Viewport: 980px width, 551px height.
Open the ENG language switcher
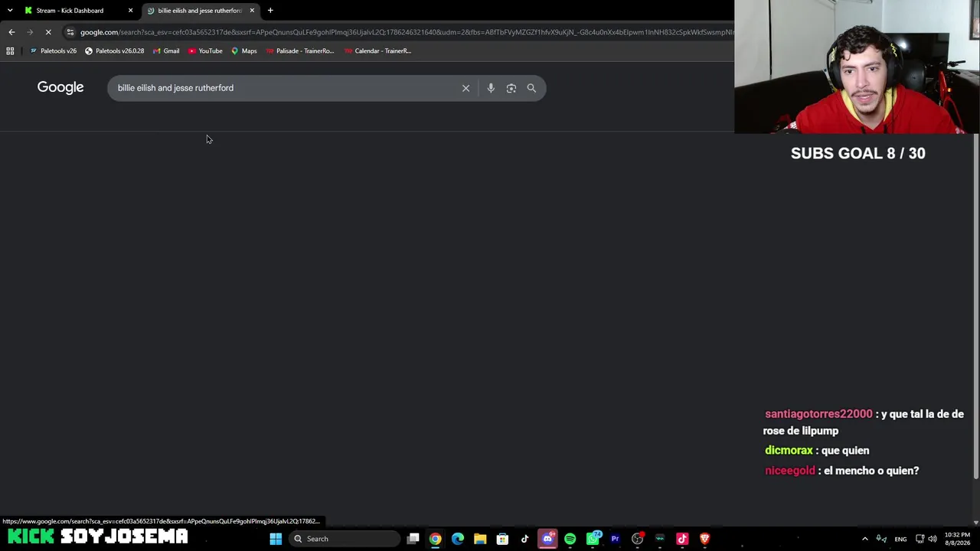(900, 539)
